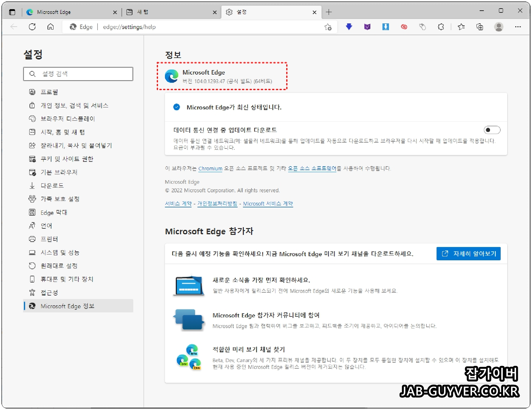532x410 pixels.
Task: Click the Microsoft Edge 참가자 커뮤니티에 참여 heading
Action: point(266,315)
